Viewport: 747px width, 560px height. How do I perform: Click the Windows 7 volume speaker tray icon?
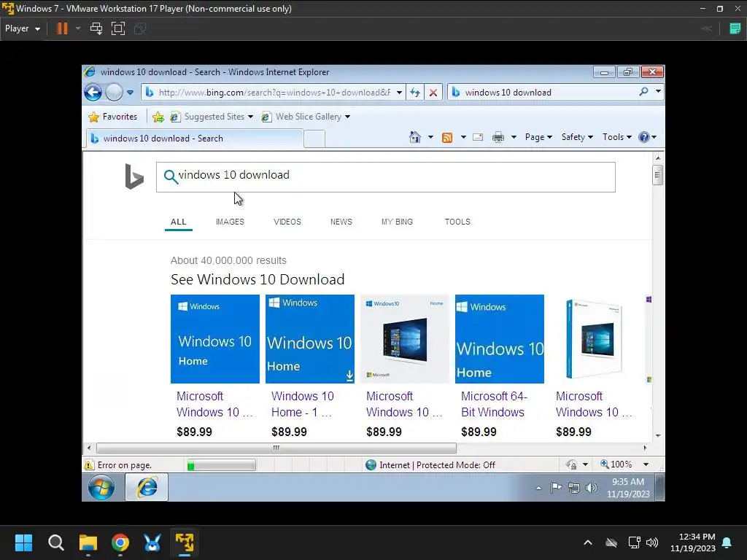coord(591,488)
